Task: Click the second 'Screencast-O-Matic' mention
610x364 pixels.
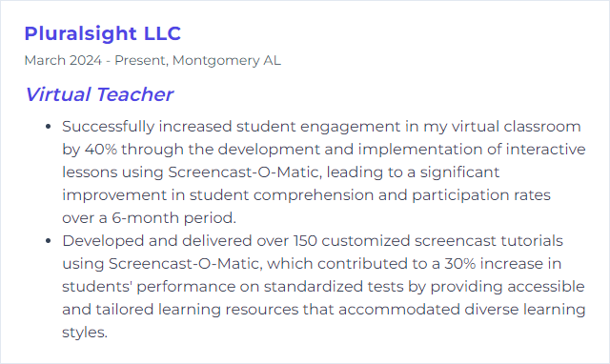Action: pos(186,264)
